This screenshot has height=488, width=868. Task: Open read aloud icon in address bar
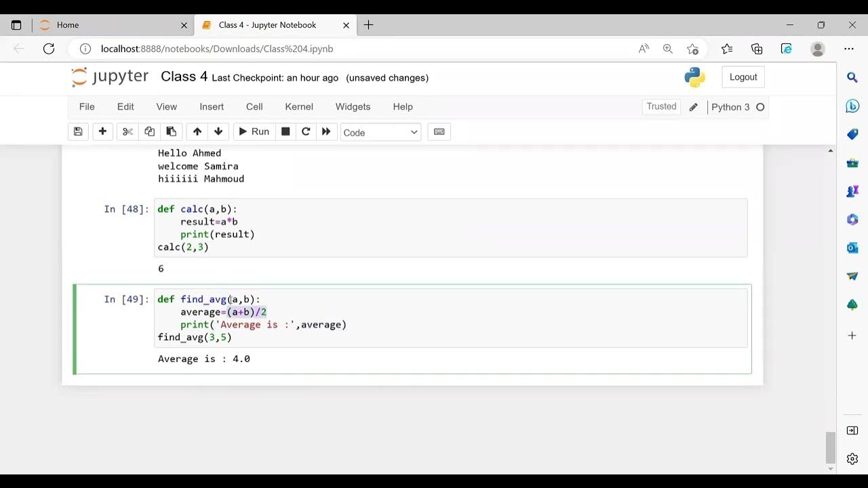coord(644,49)
